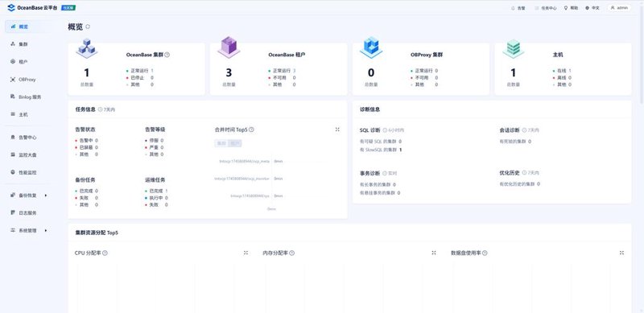Click the ocp_meta tenant bar label
Image resolution: width=644 pixels, height=313 pixels.
[245, 162]
